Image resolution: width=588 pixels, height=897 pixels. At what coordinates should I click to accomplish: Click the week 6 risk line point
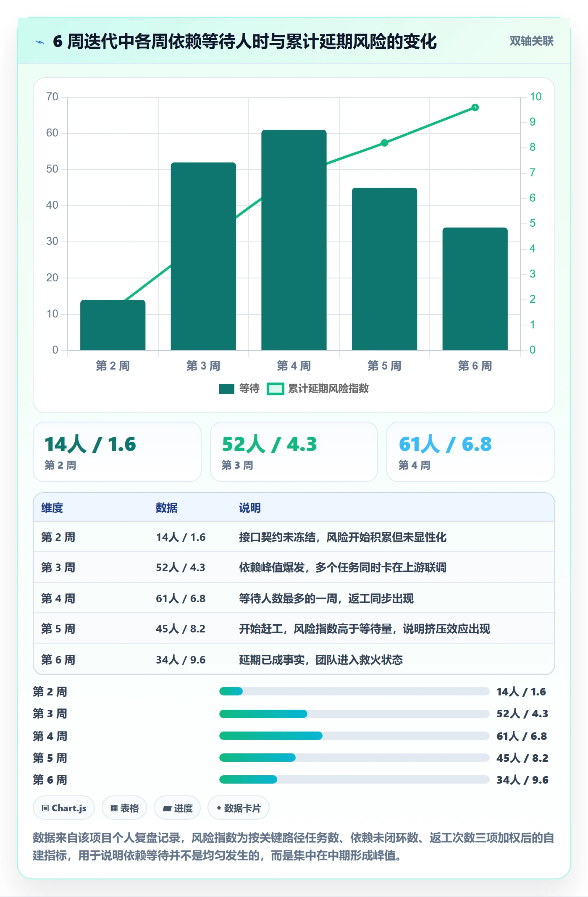tap(475, 108)
